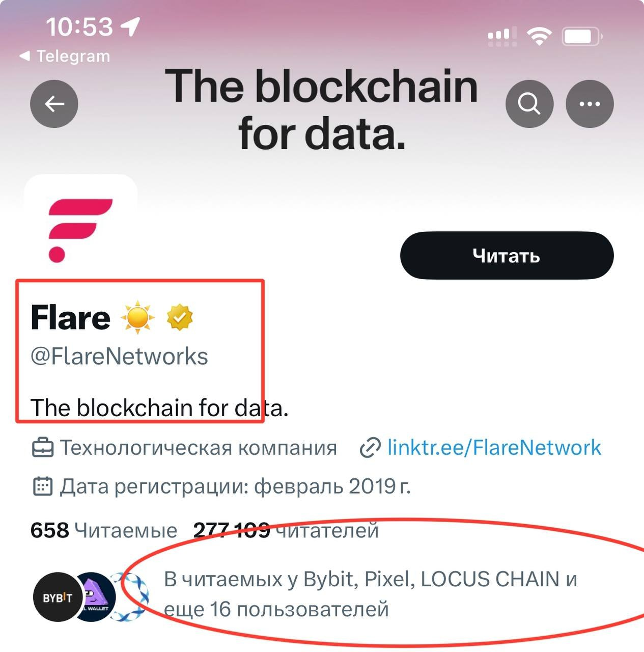Tap the @FlareNetworks handle
The height and width of the screenshot is (652, 644).
coord(119,356)
